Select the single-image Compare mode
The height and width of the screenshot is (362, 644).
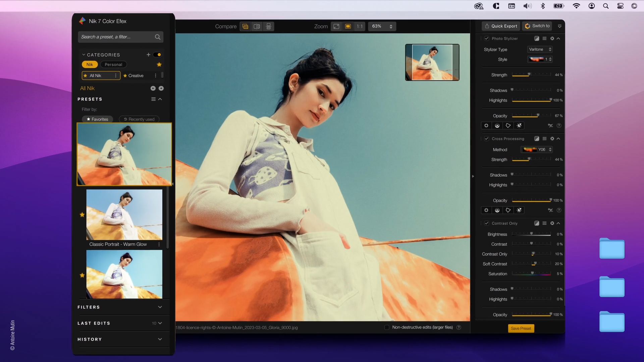[x=246, y=26]
